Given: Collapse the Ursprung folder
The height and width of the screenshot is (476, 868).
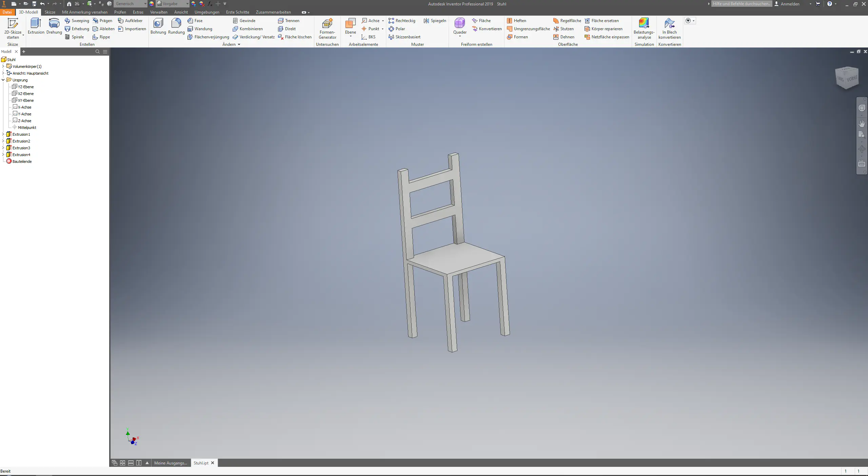Looking at the screenshot, I should 3,80.
